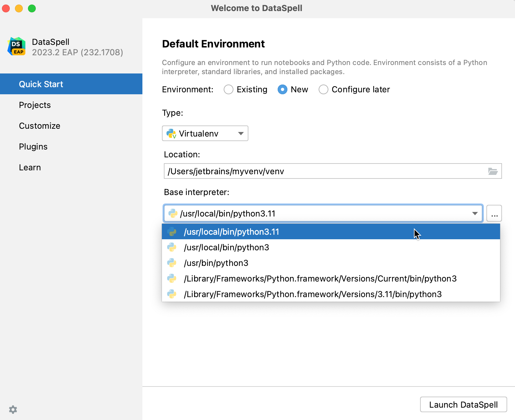Click the 2023.2 EAP (232.1708) version text
515x420 pixels.
click(77, 52)
